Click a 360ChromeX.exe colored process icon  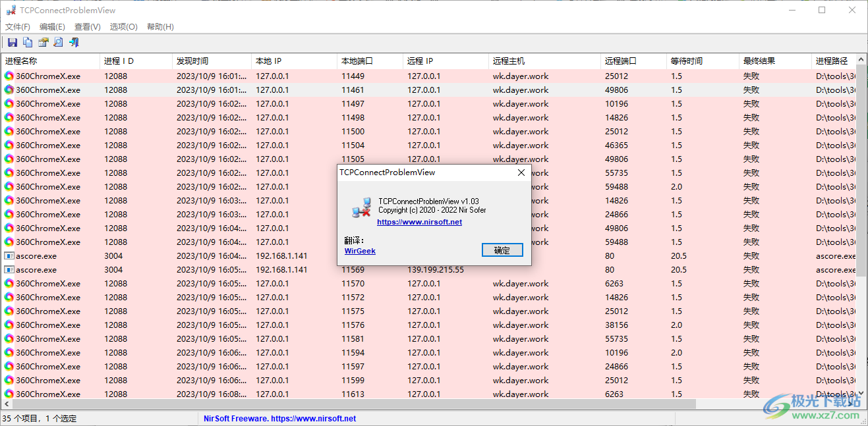tap(9, 76)
